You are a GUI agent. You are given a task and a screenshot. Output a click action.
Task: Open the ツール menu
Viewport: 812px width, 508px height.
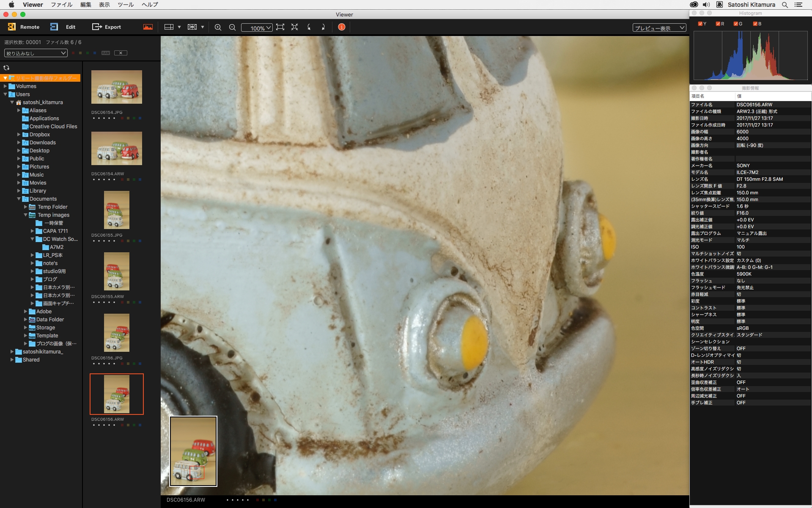[x=126, y=5]
